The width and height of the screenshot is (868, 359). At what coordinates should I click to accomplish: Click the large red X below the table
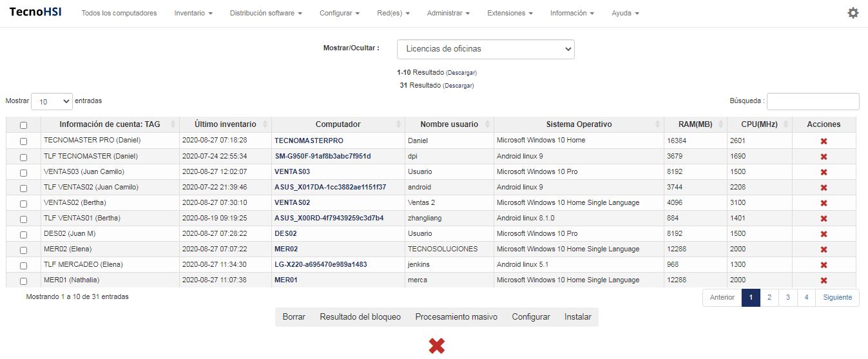click(x=436, y=346)
